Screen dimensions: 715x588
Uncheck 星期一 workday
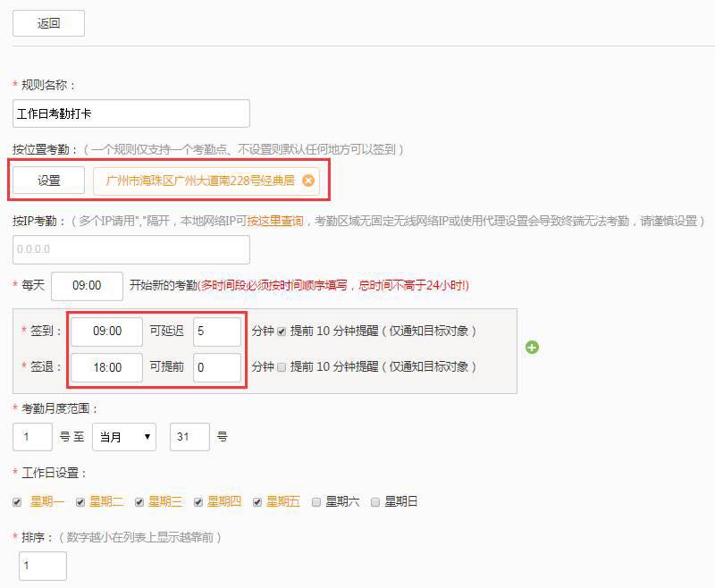coord(17,502)
